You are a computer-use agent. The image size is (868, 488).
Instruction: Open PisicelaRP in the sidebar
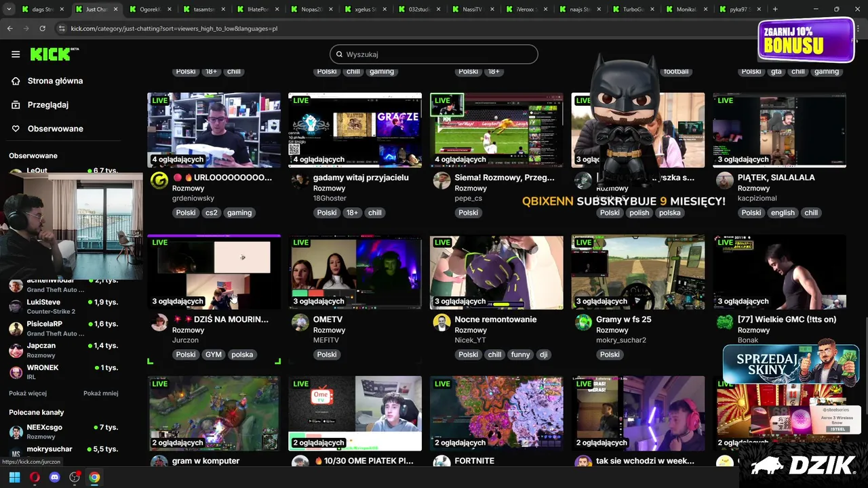(x=64, y=328)
